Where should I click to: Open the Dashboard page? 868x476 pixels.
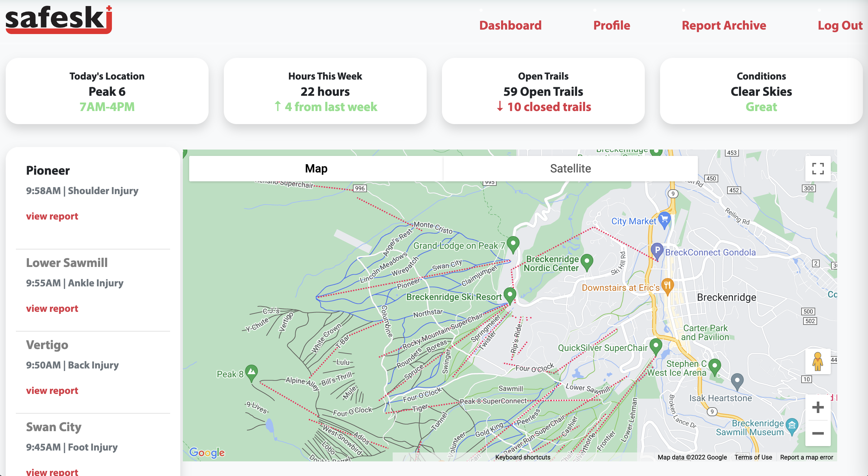tap(510, 25)
